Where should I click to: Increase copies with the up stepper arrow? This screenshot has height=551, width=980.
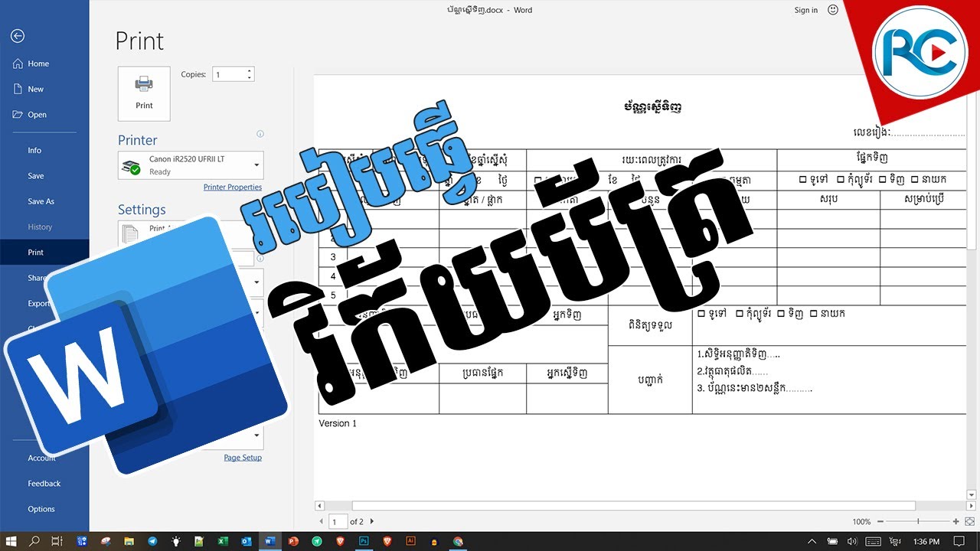(249, 71)
